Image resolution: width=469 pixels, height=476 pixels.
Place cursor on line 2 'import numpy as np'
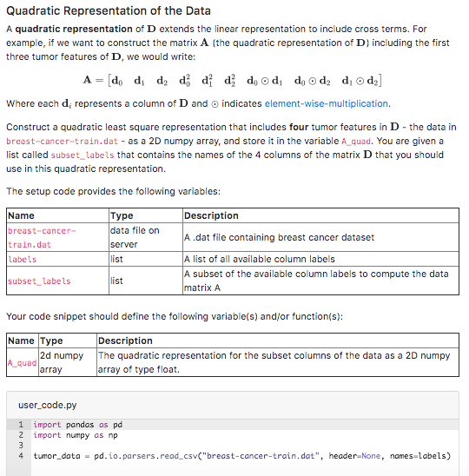coord(76,435)
